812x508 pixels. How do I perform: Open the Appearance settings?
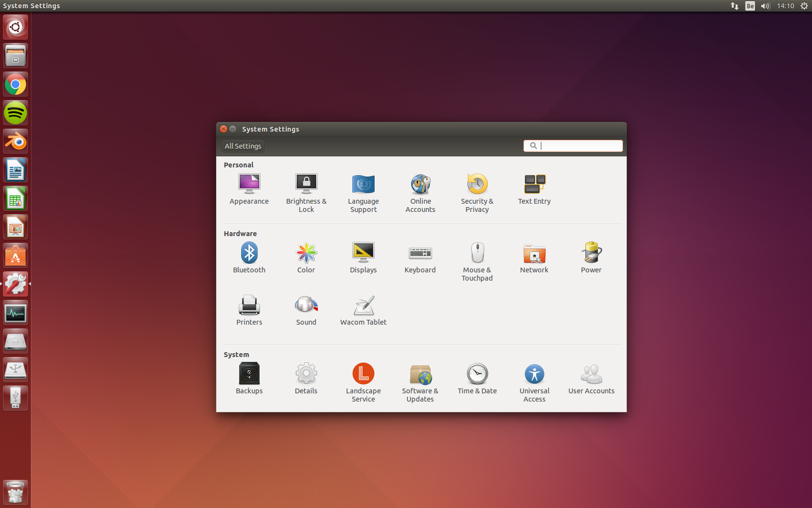point(249,189)
